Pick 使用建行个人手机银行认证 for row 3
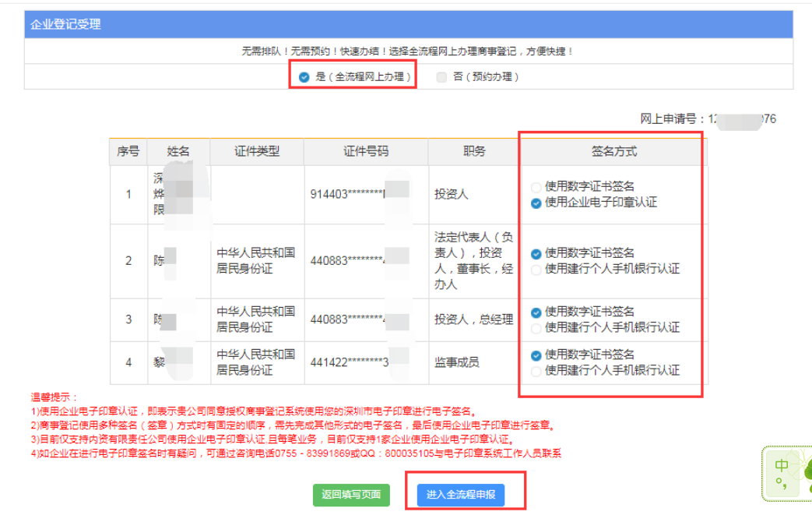The width and height of the screenshot is (812, 515). [536, 328]
